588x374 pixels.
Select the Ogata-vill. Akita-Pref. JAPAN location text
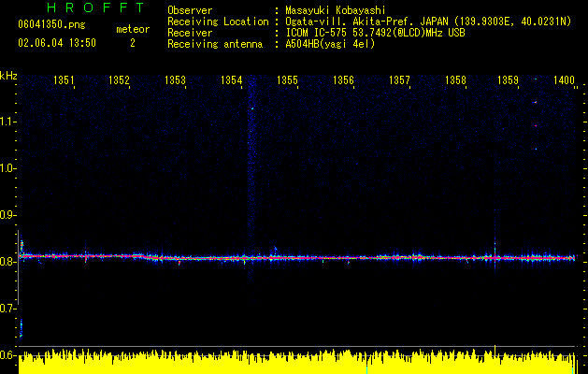pos(428,22)
